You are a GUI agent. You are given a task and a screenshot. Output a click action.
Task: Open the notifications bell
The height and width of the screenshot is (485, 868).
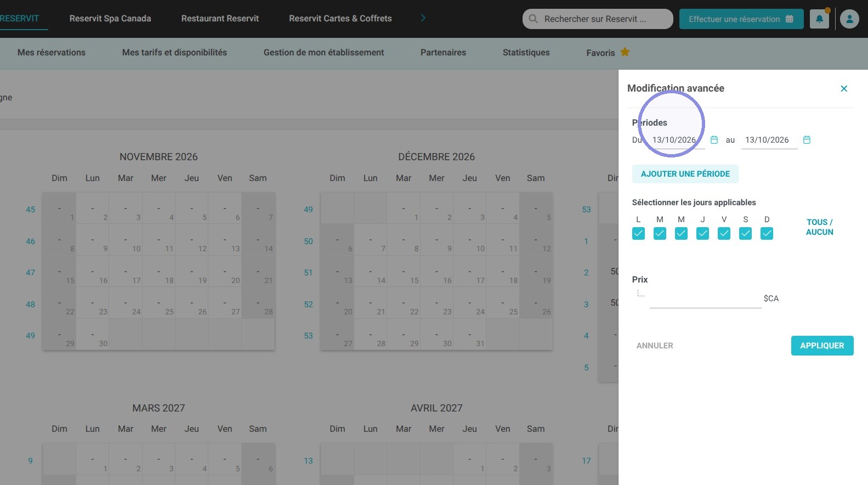pos(819,19)
